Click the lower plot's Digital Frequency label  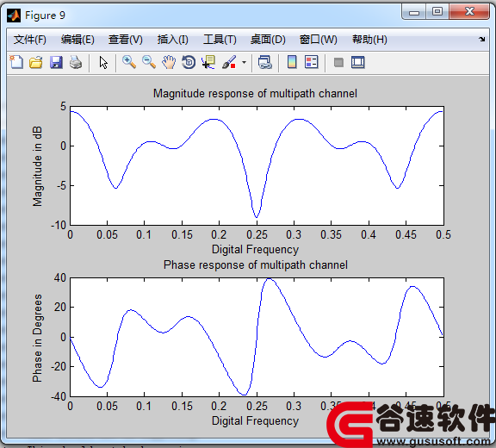click(255, 421)
